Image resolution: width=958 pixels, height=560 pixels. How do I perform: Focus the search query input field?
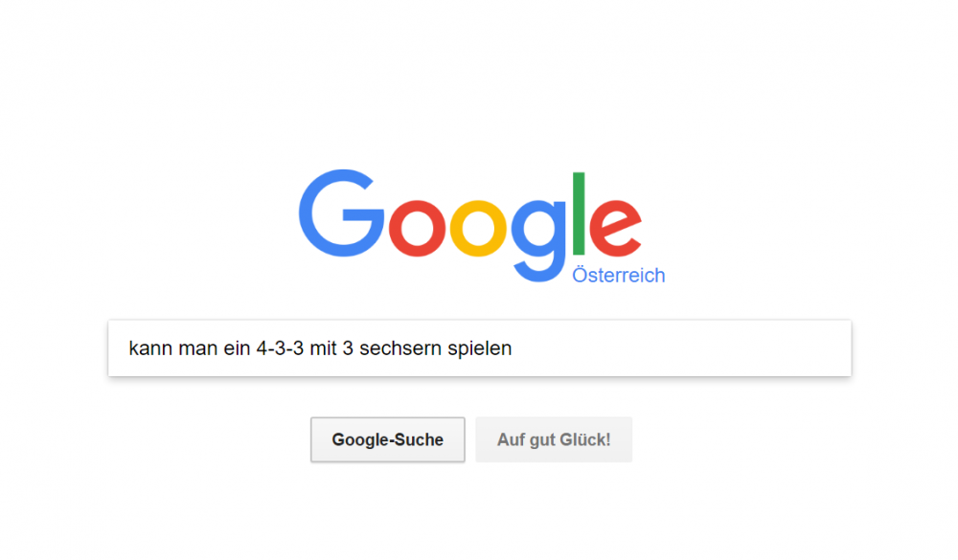point(480,348)
